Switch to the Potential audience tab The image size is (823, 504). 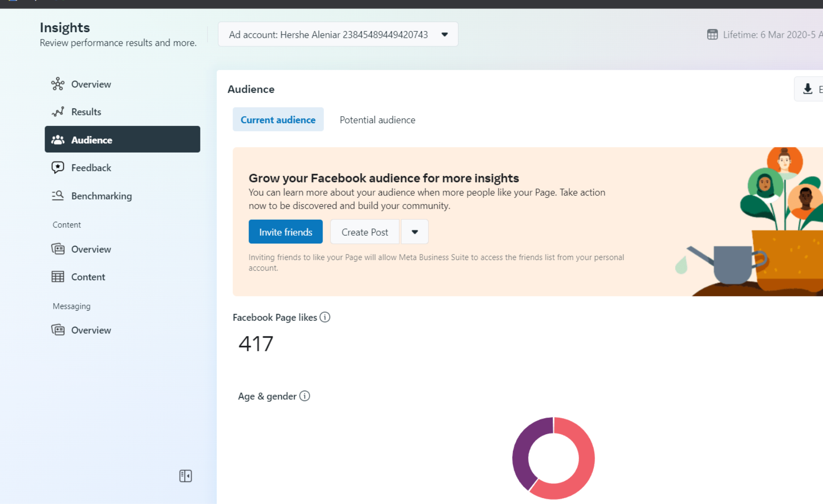click(377, 120)
